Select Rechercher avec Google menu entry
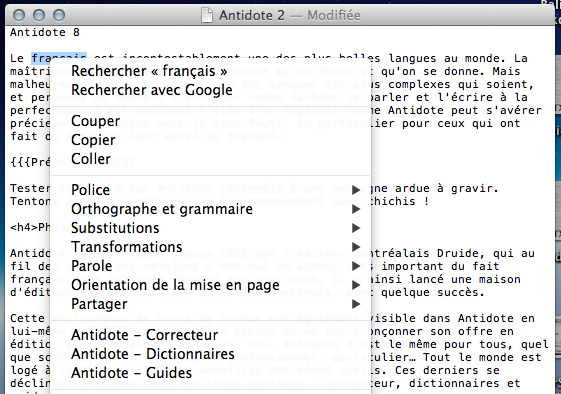561x394 pixels. (210, 90)
